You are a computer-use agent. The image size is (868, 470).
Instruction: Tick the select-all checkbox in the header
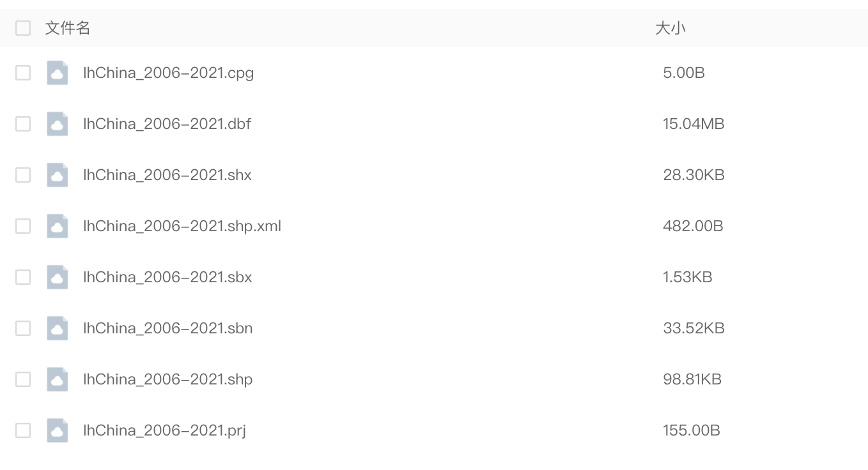23,28
